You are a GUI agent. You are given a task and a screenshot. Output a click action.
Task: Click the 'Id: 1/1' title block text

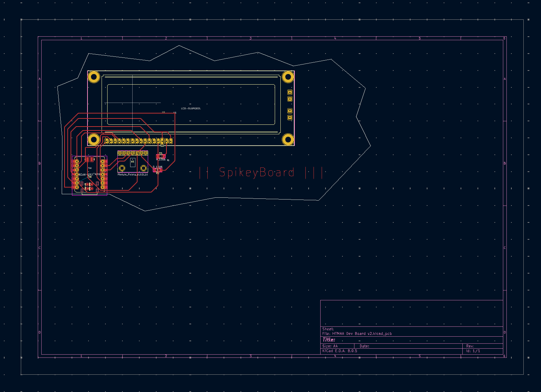[473, 351]
